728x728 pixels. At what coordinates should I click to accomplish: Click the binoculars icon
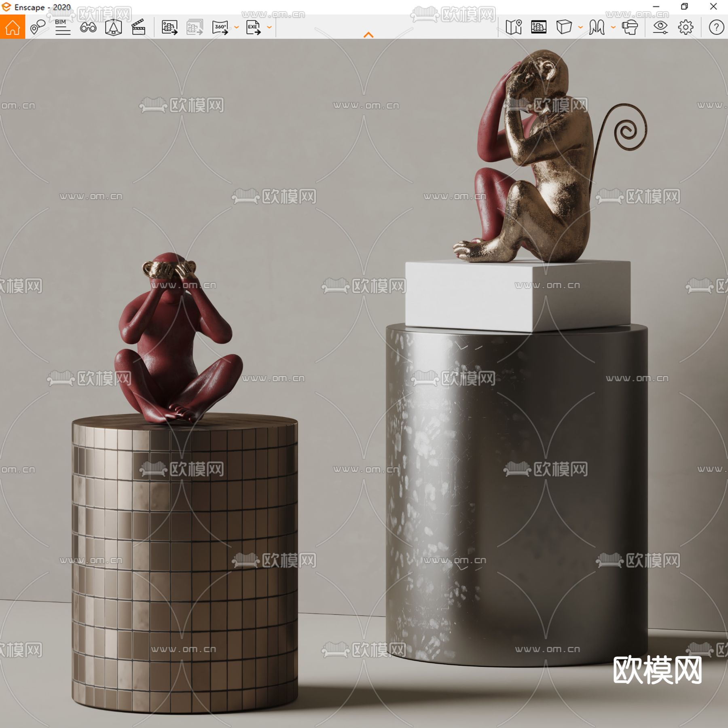pos(88,27)
